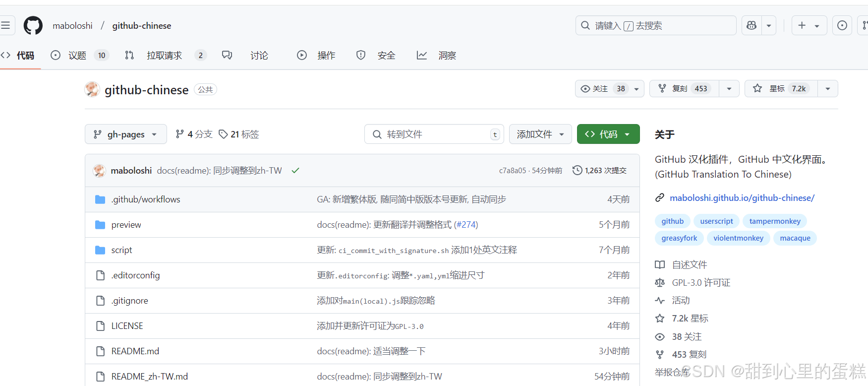This screenshot has width=868, height=386.
Task: Click the repository owner avatar beside title
Action: pos(92,89)
